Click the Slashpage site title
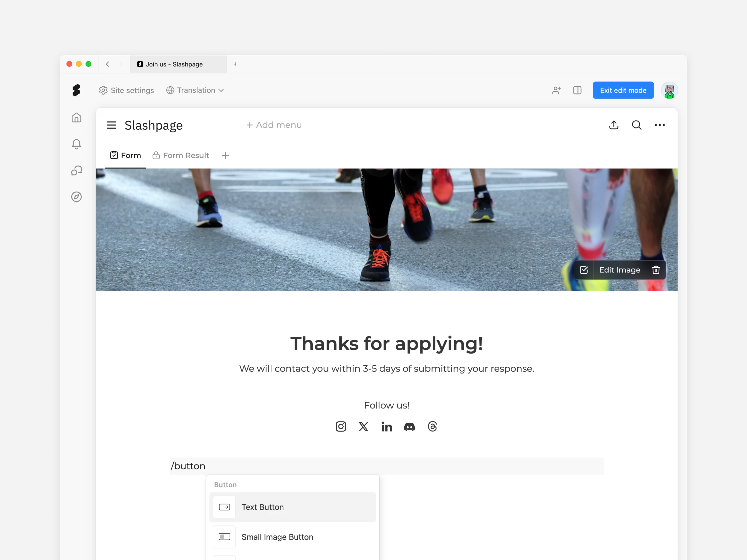 [x=153, y=125]
